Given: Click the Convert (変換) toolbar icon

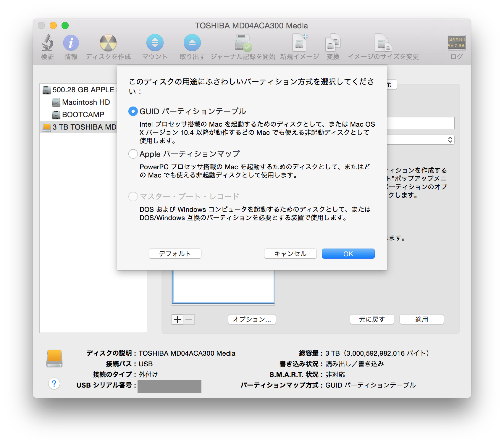Looking at the screenshot, I should [x=333, y=43].
